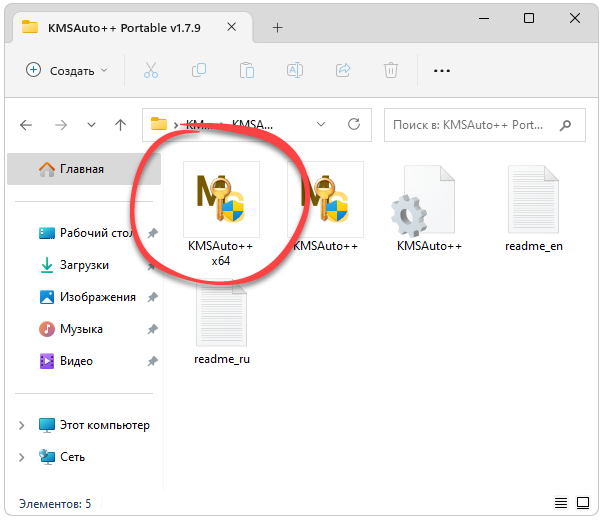Expand Сеть tree node
This screenshot has height=520, width=604.
22,457
